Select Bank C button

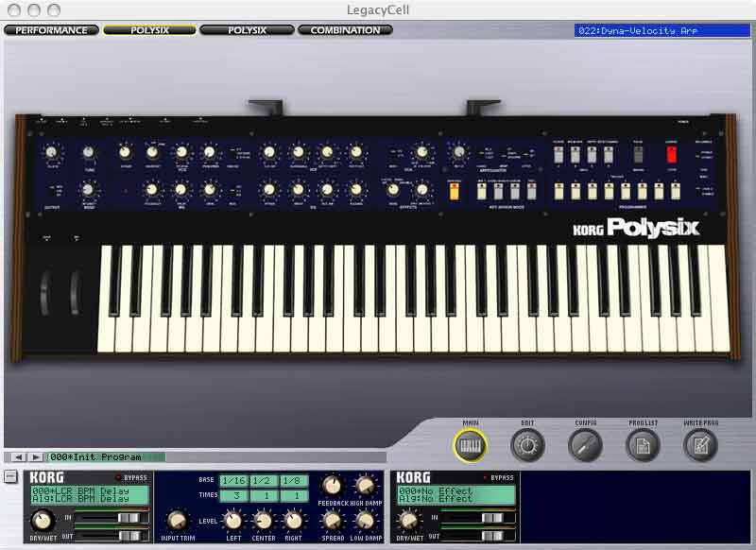tap(592, 154)
